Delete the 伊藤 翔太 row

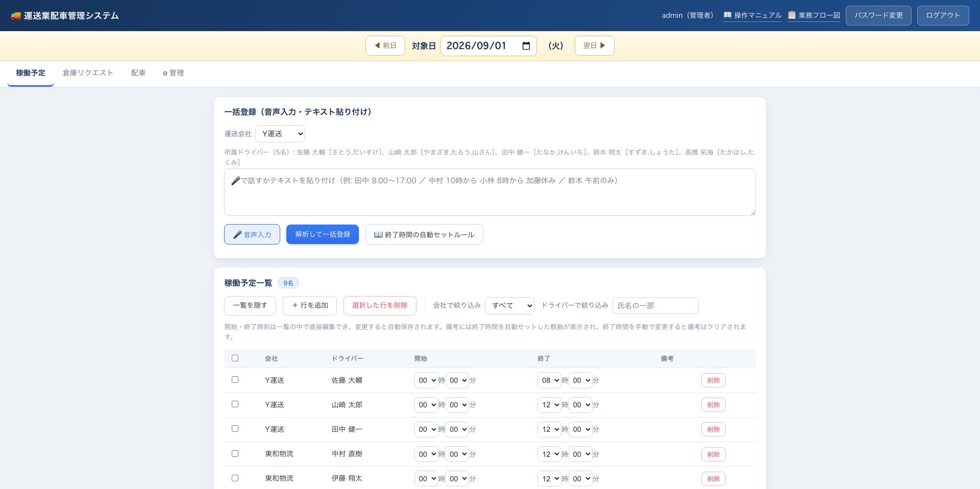[x=714, y=479]
